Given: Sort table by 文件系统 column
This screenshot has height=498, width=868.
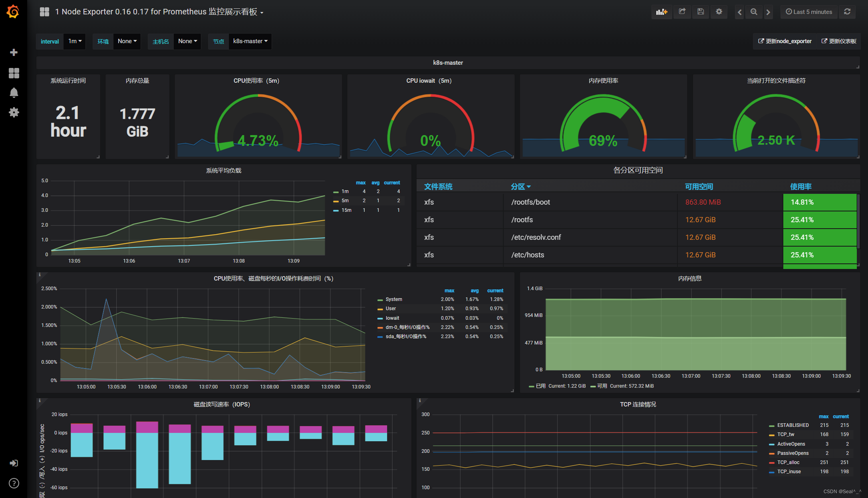Looking at the screenshot, I should pyautogui.click(x=438, y=187).
